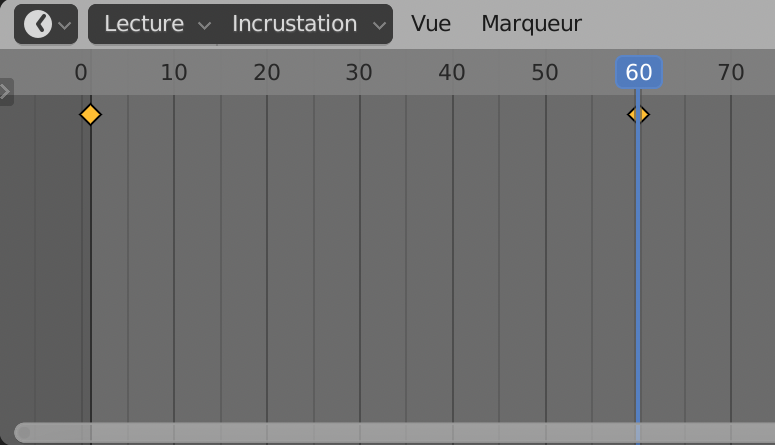Expand the Incrustation keying dropdown
The width and height of the screenshot is (775, 445).
coord(309,24)
